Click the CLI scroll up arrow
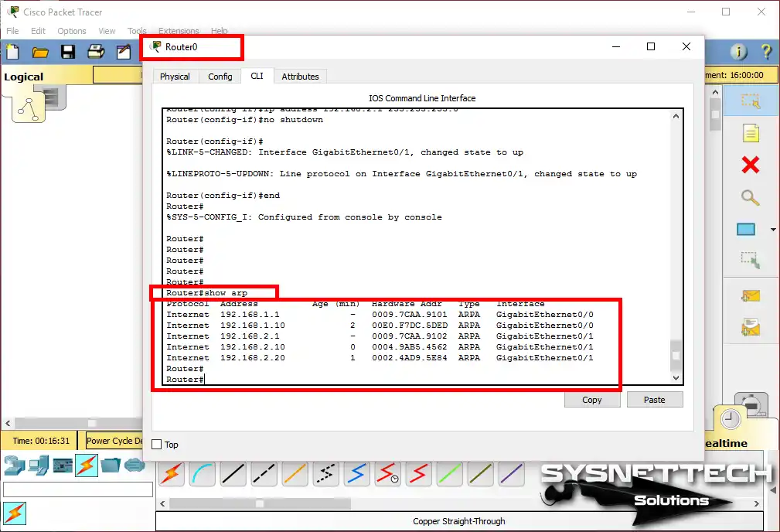This screenshot has height=532, width=780. click(676, 116)
